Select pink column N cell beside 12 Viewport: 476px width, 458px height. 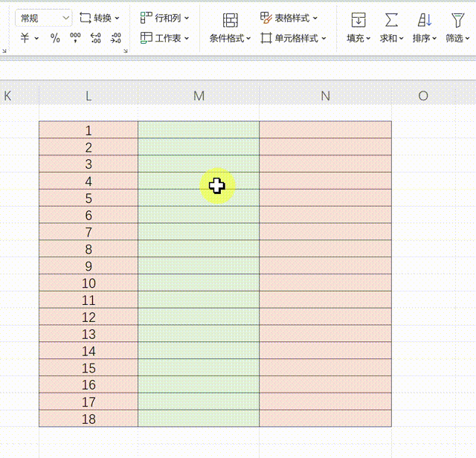[326, 317]
